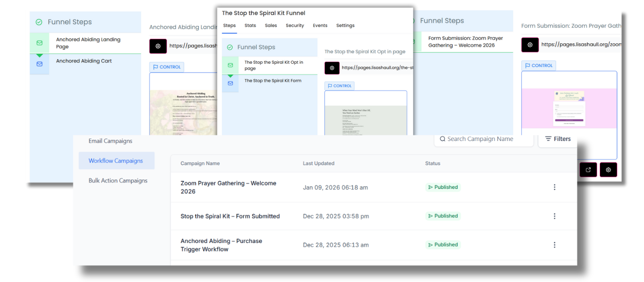Click the Campaign Name column header
This screenshot has width=644, height=282.
(x=200, y=164)
